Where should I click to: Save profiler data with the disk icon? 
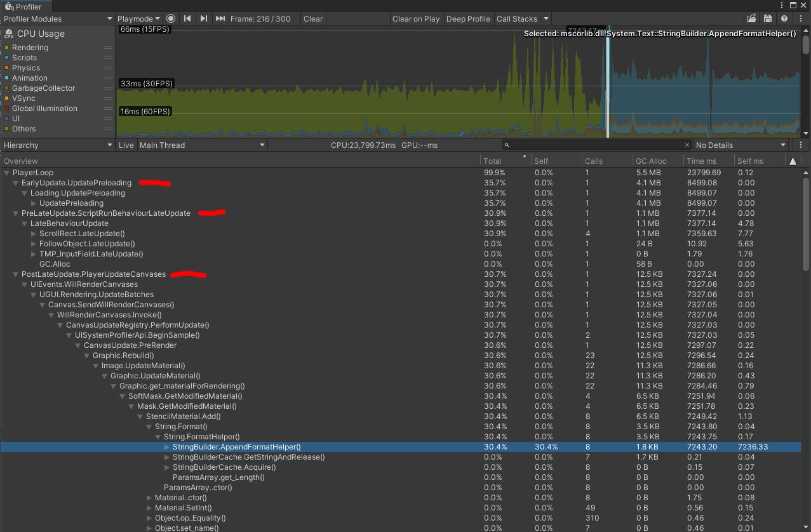(768, 18)
